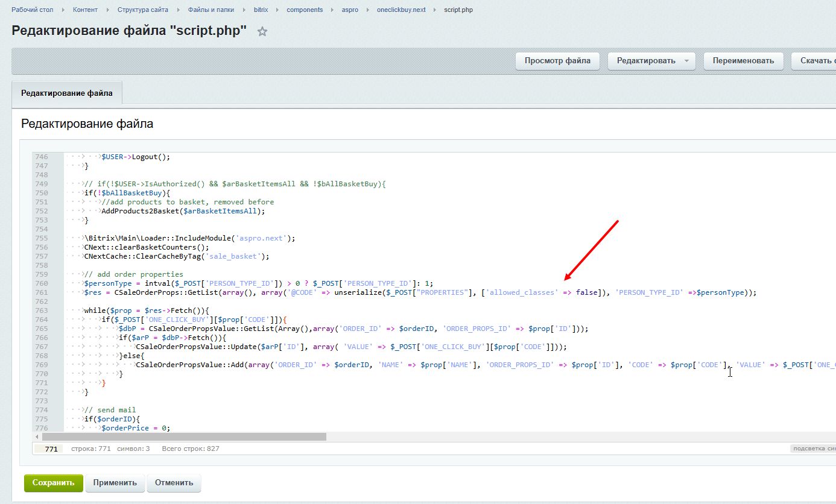Image resolution: width=836 pixels, height=504 pixels.
Task: Click the arrow after oneclickbuy.next breadcrumb
Action: tap(435, 10)
